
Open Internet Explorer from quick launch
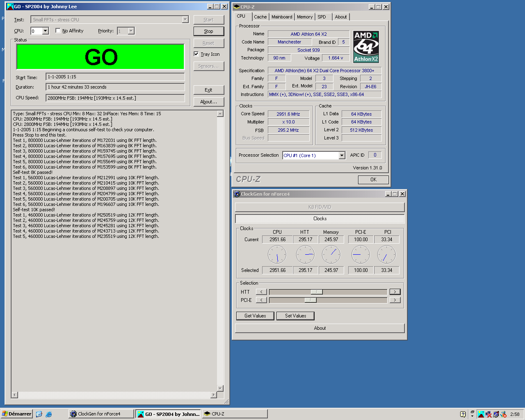(49, 414)
